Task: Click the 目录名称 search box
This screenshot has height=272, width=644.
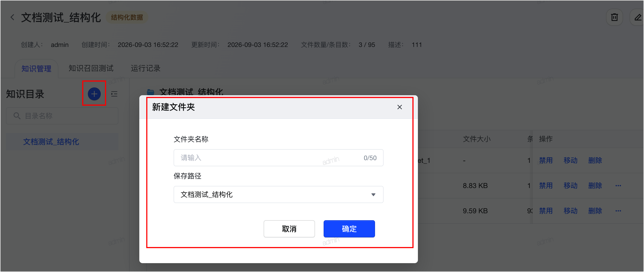Action: 62,116
